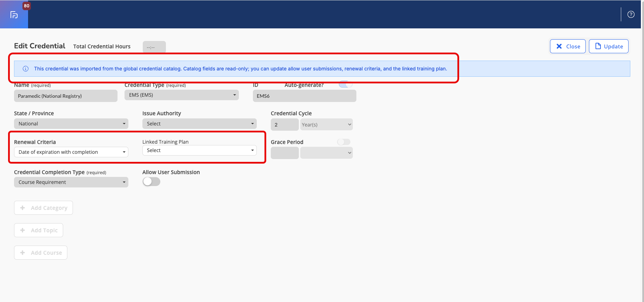Click the Allow User Submission label
Screen dimensions: 644x302
click(171, 172)
